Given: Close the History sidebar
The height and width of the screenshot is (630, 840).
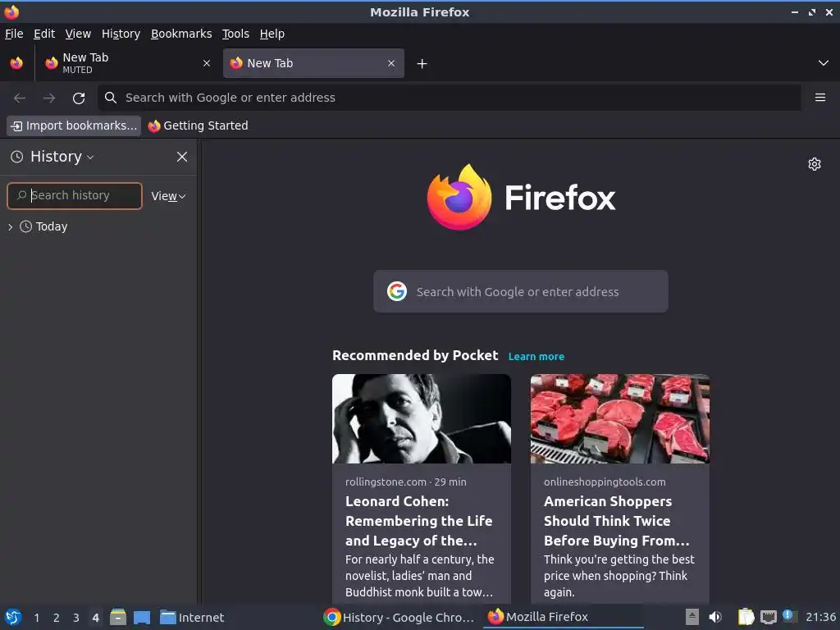Looking at the screenshot, I should [182, 157].
